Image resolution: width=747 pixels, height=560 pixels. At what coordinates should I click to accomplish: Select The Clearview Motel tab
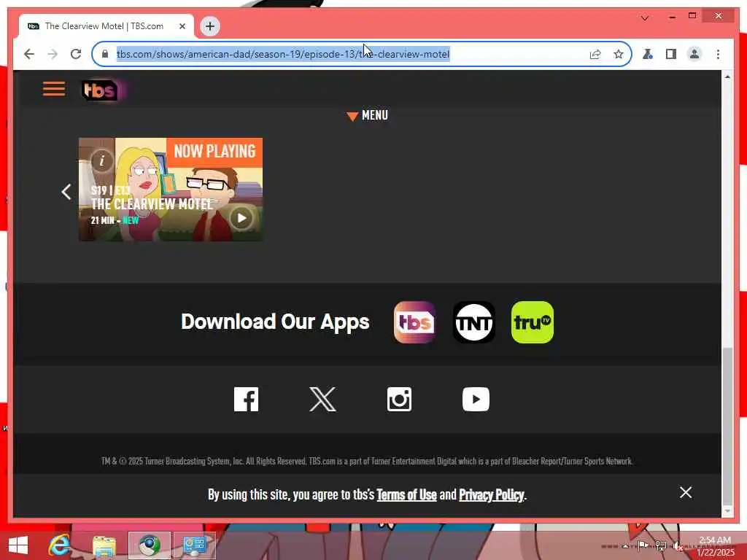(x=107, y=26)
